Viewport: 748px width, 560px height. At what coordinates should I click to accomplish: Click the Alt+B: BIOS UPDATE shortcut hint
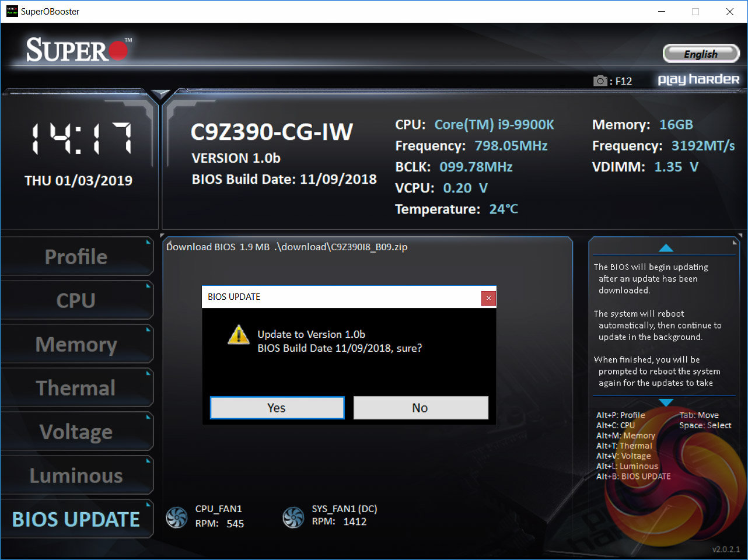(x=634, y=477)
